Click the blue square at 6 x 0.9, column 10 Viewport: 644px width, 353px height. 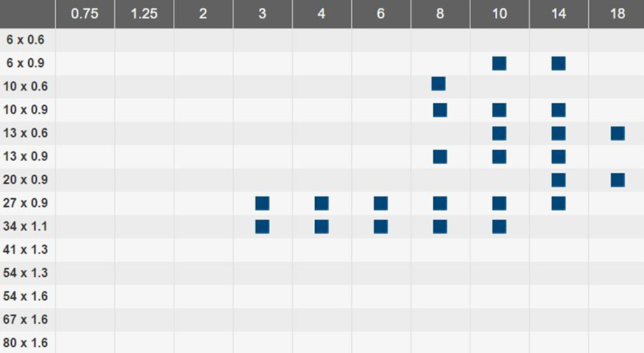[x=499, y=64]
